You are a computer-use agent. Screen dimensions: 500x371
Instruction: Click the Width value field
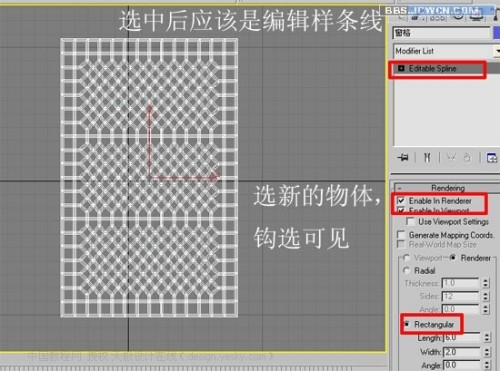[x=462, y=352]
